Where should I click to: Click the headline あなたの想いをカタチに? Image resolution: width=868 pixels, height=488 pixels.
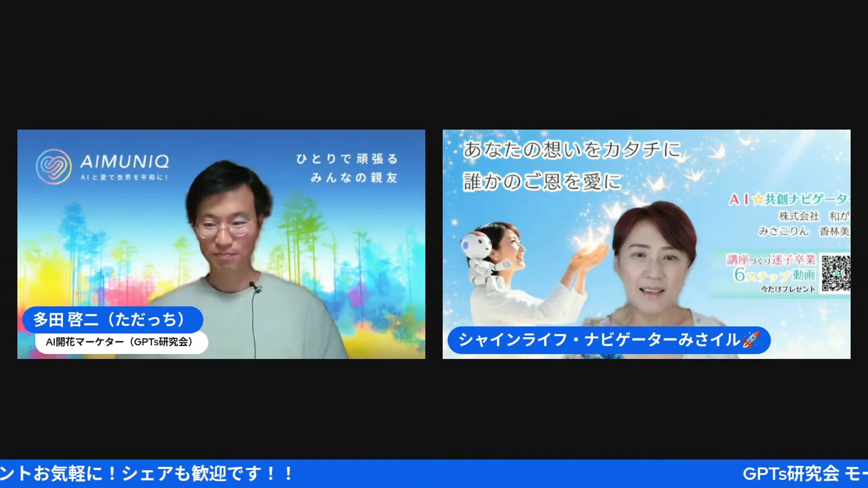572,150
